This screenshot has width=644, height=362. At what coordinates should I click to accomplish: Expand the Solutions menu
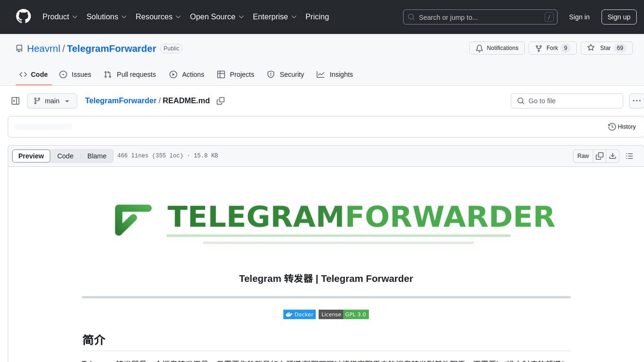(107, 17)
